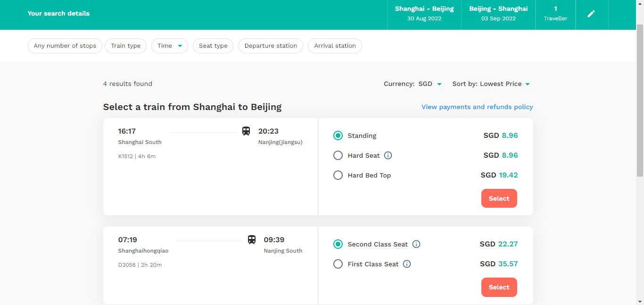Open the Any number of stops filter
The width and height of the screenshot is (644, 305).
click(65, 46)
